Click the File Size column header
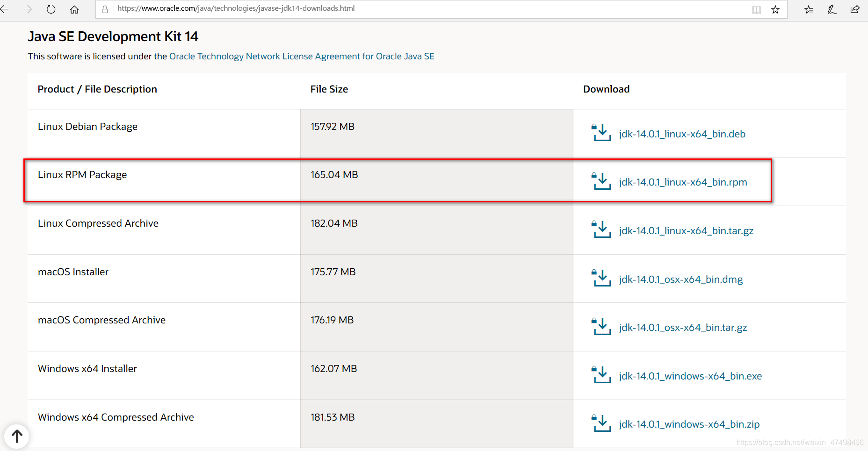Screen dimensions: 868x451 pos(329,89)
